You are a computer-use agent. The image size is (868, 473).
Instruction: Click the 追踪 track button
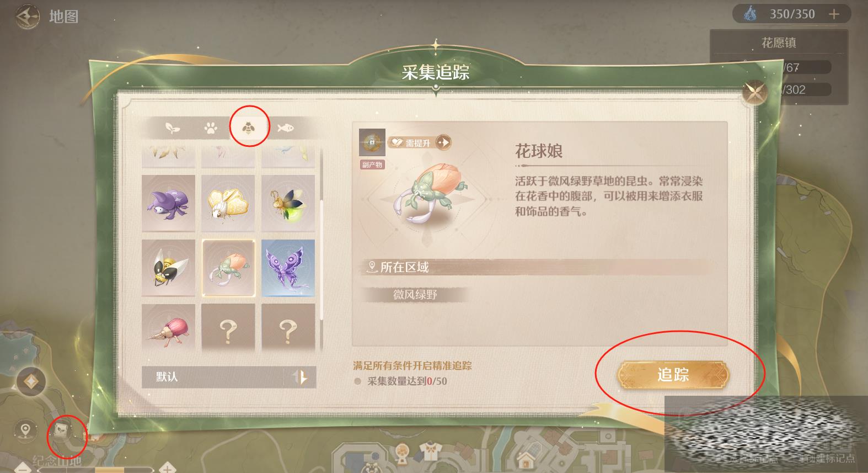[x=673, y=375]
